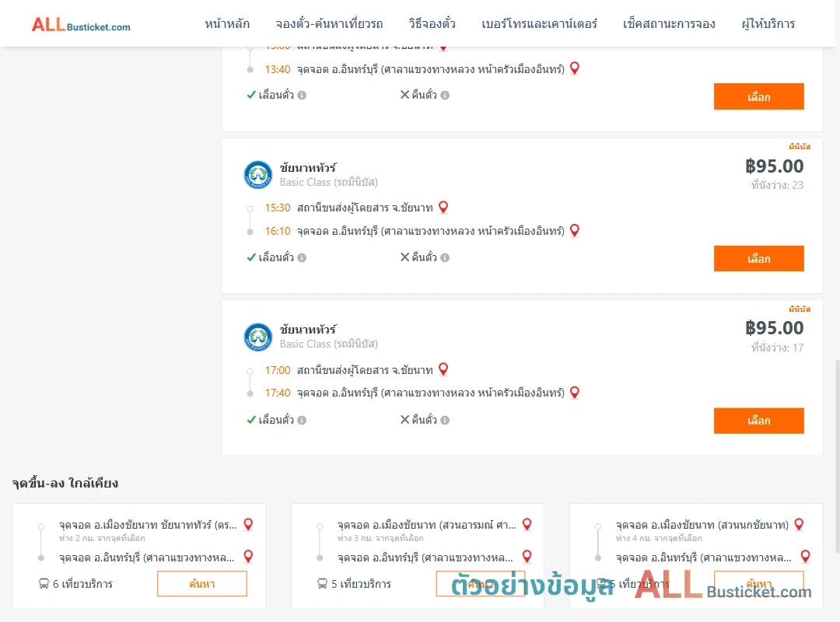Click the ฿95.00 price of the 17:00 trip

coord(774,328)
